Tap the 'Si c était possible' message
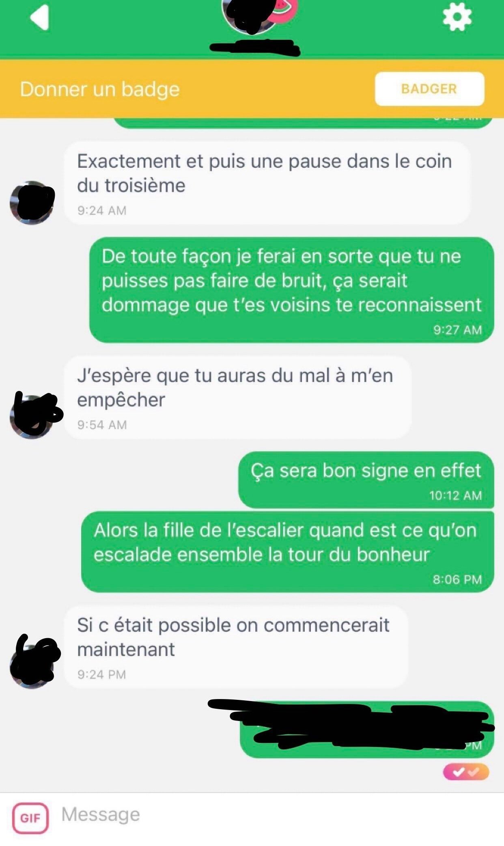 coord(236,647)
